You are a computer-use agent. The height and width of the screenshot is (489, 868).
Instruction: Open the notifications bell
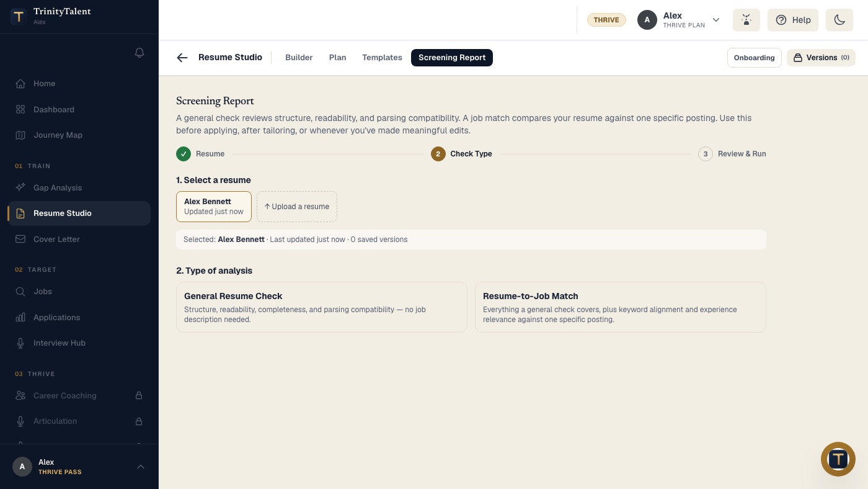(139, 53)
